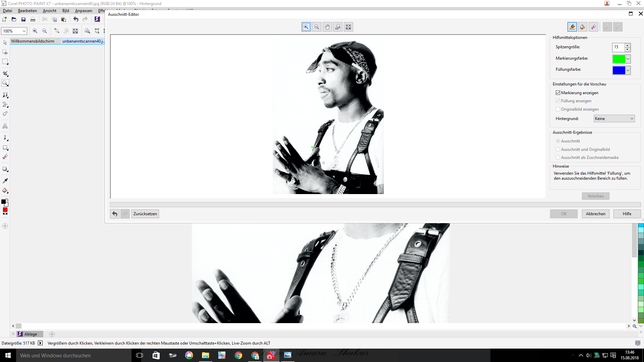Open Google Chrome from the taskbar
644x362 pixels.
[x=238, y=355]
